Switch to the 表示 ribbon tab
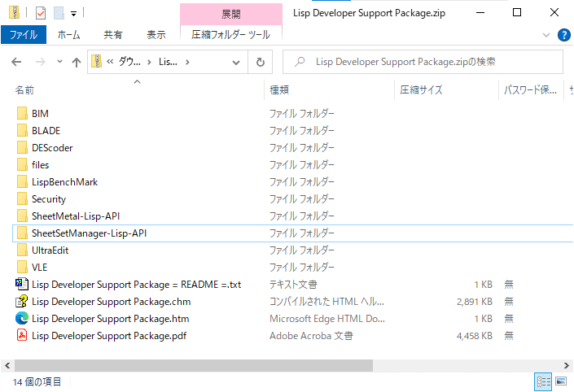The height and width of the screenshot is (392, 574). coord(156,35)
